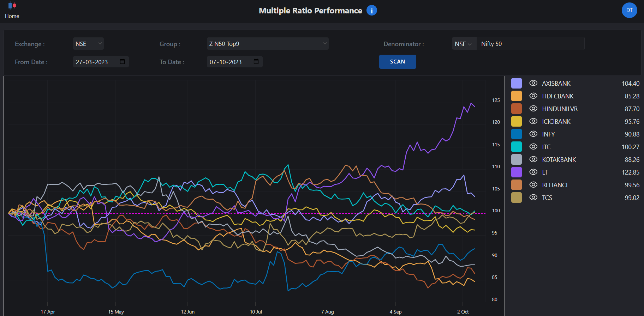
Task: Click AXISBANK value 104.40
Action: click(x=631, y=84)
